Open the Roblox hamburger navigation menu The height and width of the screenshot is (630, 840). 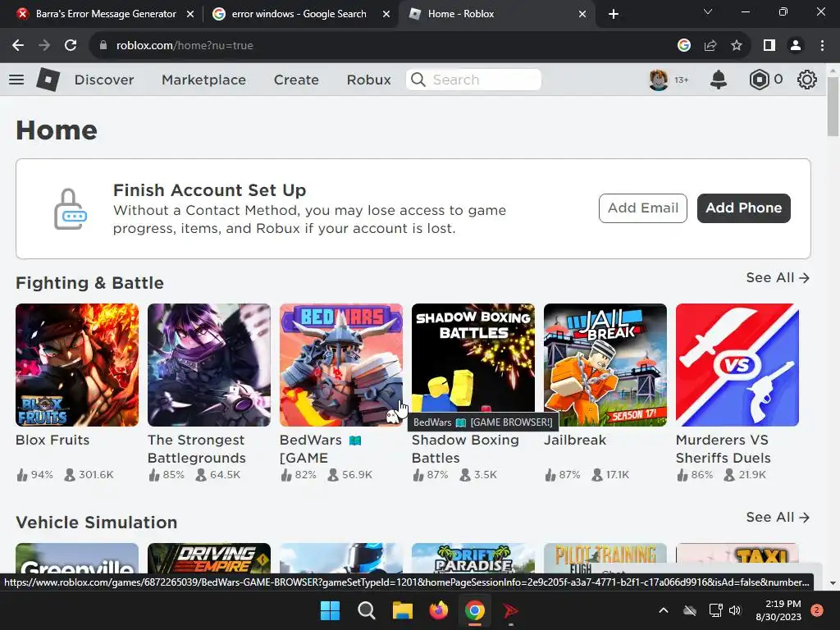[x=16, y=80]
